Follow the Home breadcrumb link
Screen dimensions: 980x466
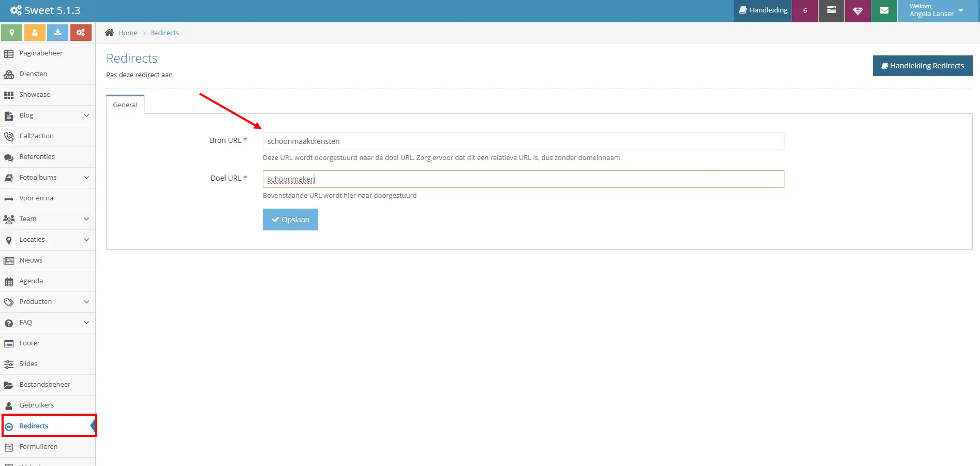pyautogui.click(x=128, y=33)
